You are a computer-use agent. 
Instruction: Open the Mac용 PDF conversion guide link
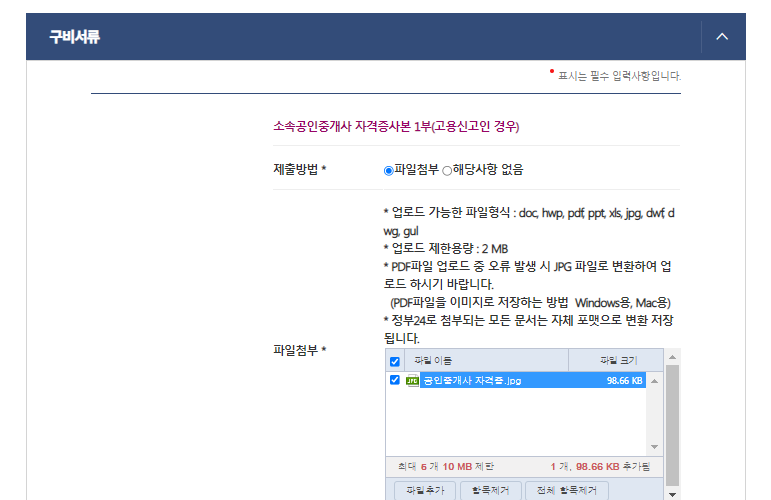pos(651,302)
